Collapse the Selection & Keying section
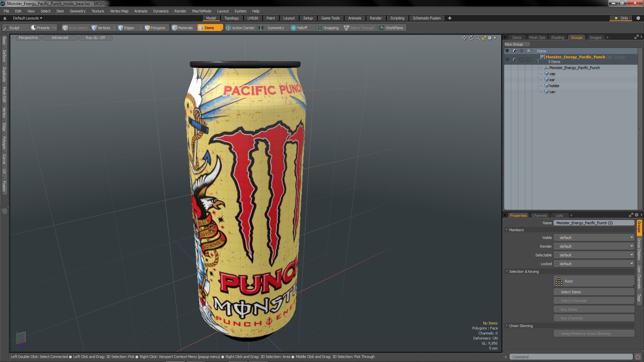Screen dimensions: 644x362 coord(507,271)
